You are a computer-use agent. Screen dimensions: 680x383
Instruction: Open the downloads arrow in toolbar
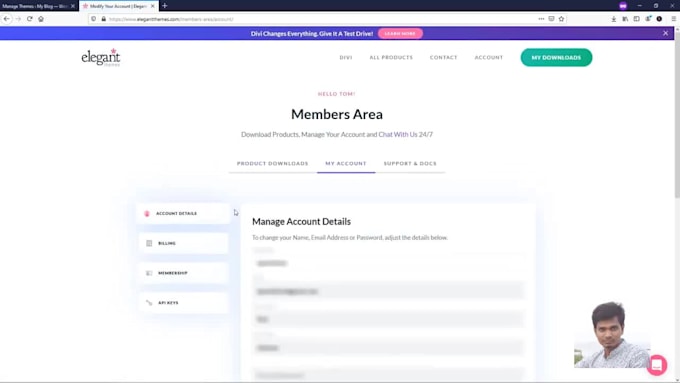point(614,19)
